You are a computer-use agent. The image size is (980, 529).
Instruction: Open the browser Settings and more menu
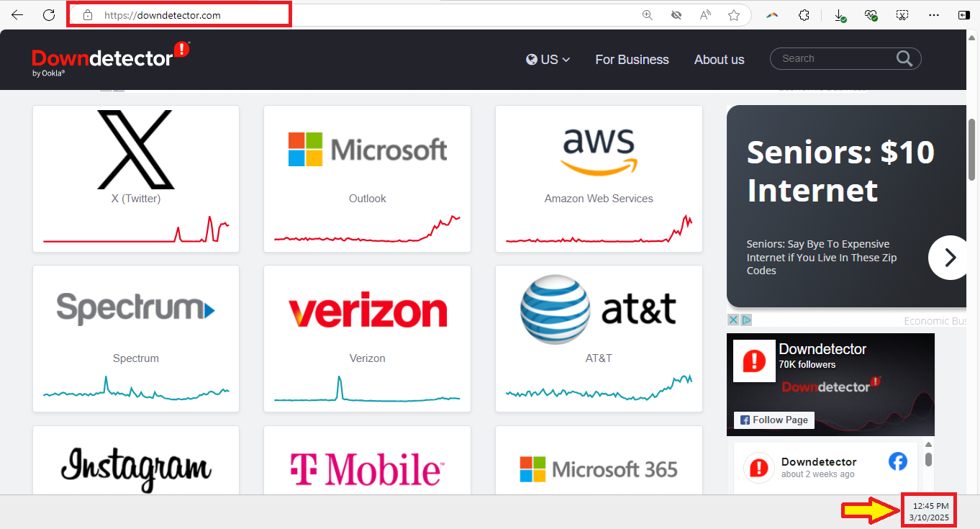934,15
